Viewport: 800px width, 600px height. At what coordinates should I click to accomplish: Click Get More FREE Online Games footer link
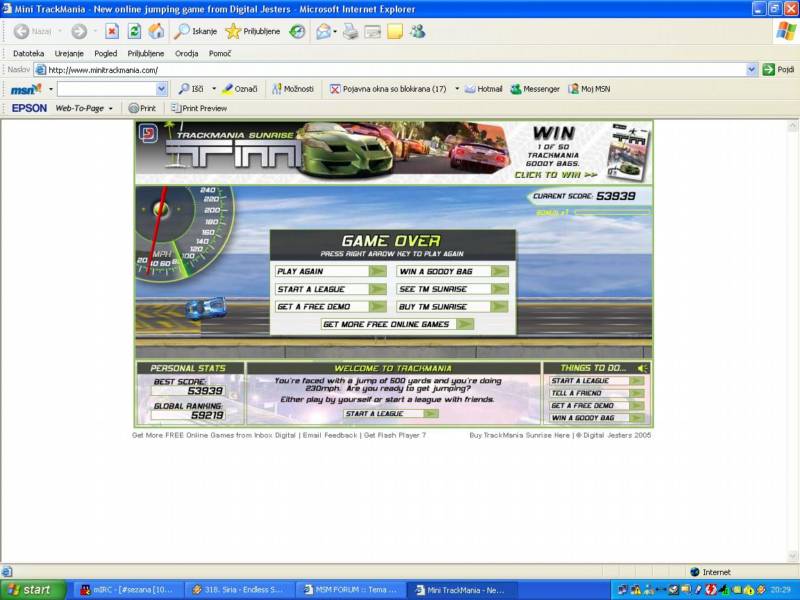[x=214, y=435]
